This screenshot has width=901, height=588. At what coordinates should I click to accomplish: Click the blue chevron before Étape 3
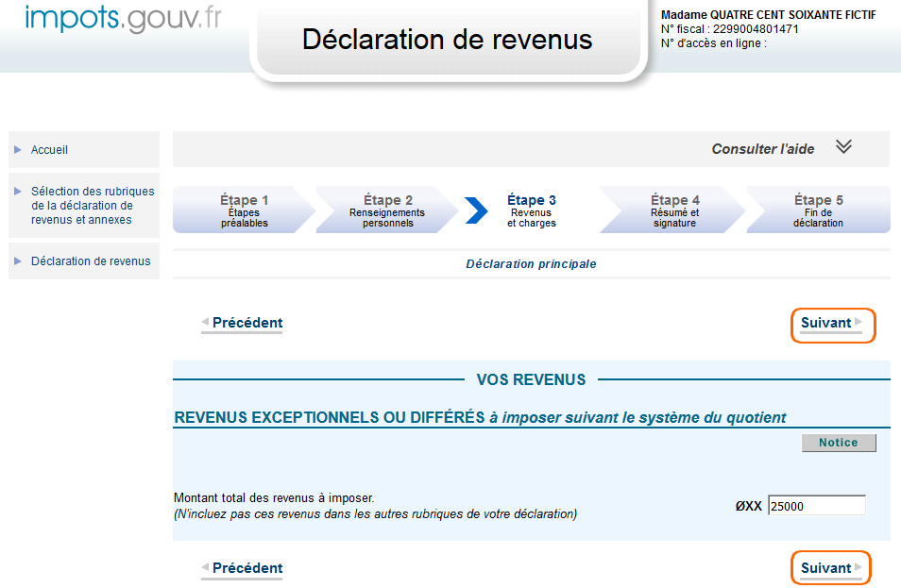pyautogui.click(x=476, y=210)
